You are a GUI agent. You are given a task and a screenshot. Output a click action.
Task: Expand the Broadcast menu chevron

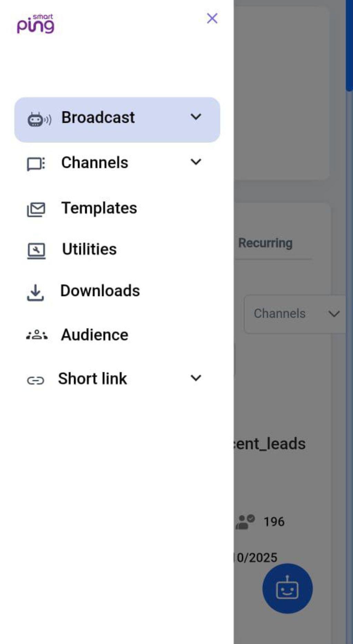tap(196, 117)
